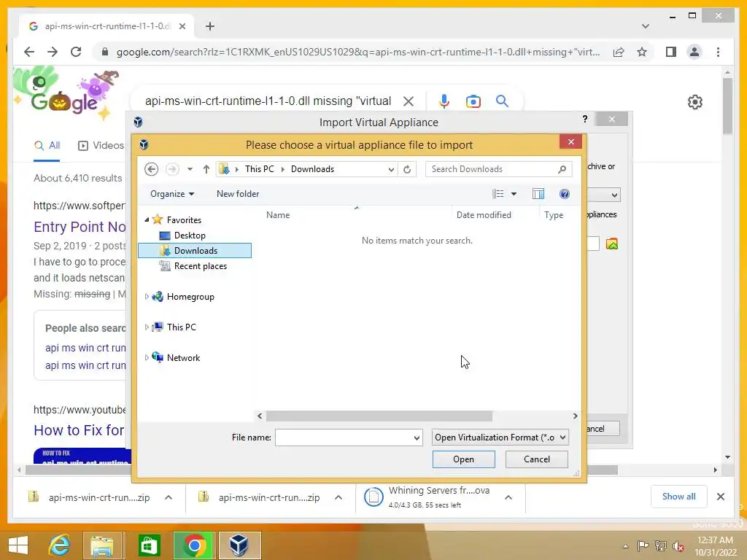This screenshot has height=560, width=747.
Task: Expand the This PC node
Action: [x=147, y=327]
